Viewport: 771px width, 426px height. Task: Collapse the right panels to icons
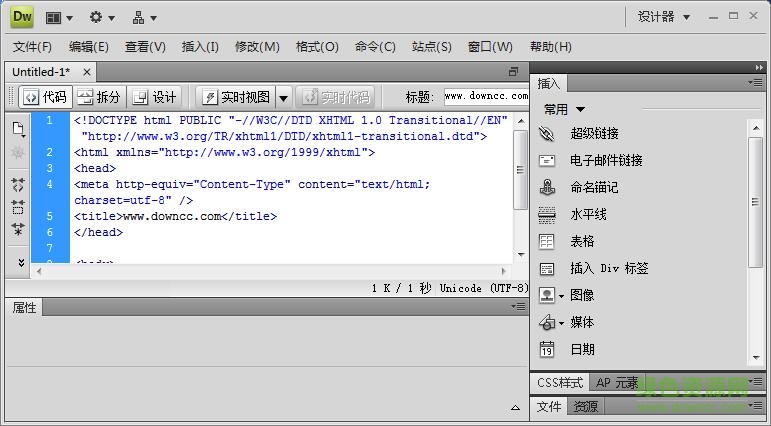coord(759,67)
